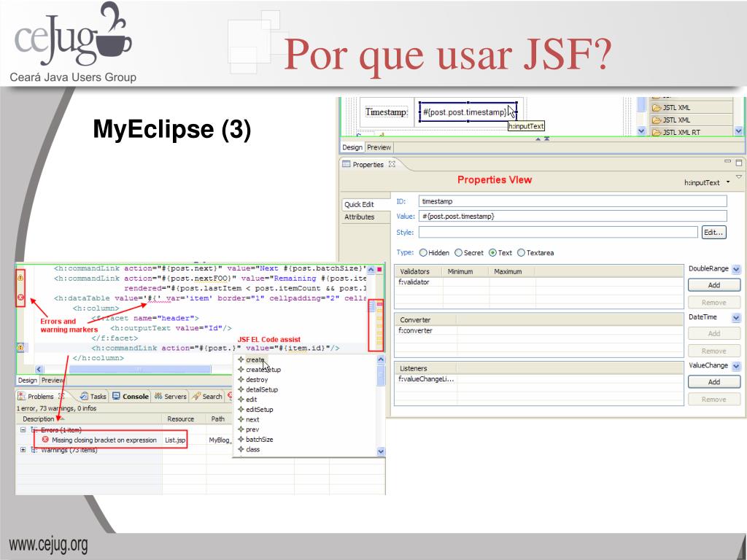Choose createSetup from code assist list
Image resolution: width=747 pixels, height=560 pixels.
coord(263,370)
